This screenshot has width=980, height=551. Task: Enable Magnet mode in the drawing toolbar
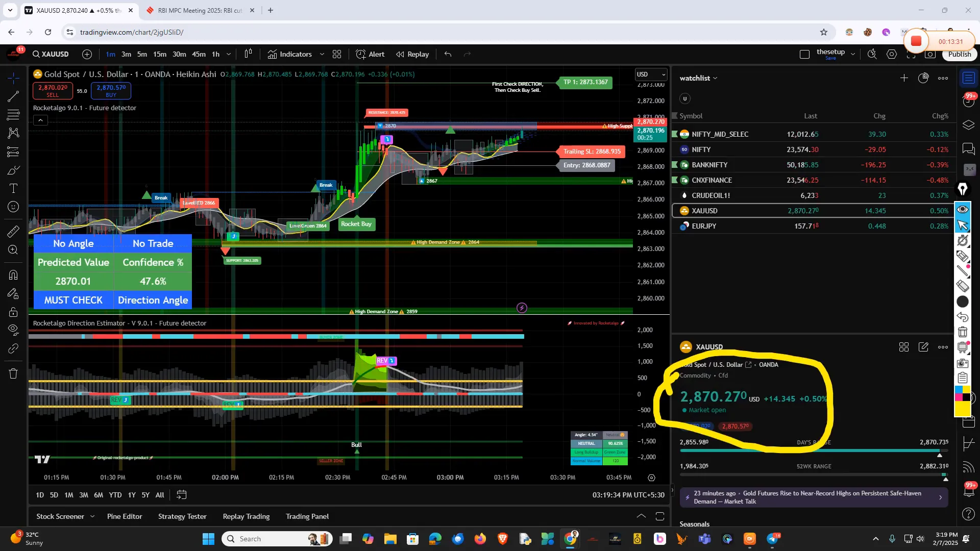[x=13, y=274]
